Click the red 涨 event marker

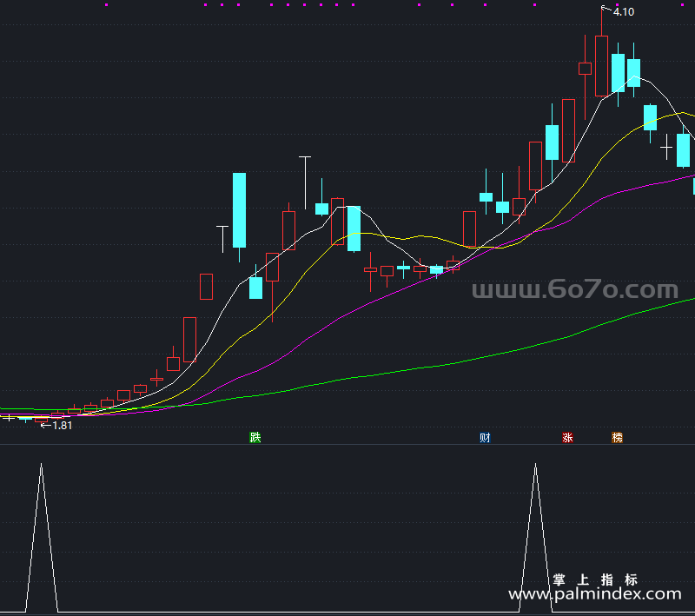[568, 437]
